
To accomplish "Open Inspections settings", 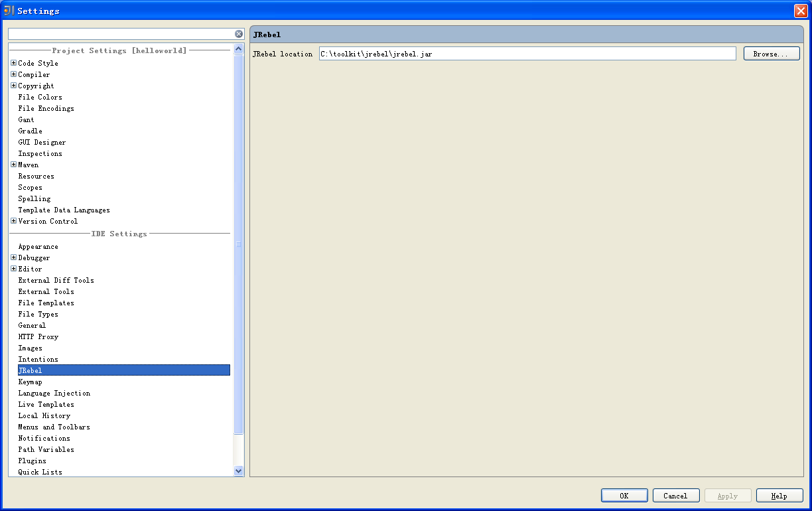I will tap(40, 153).
